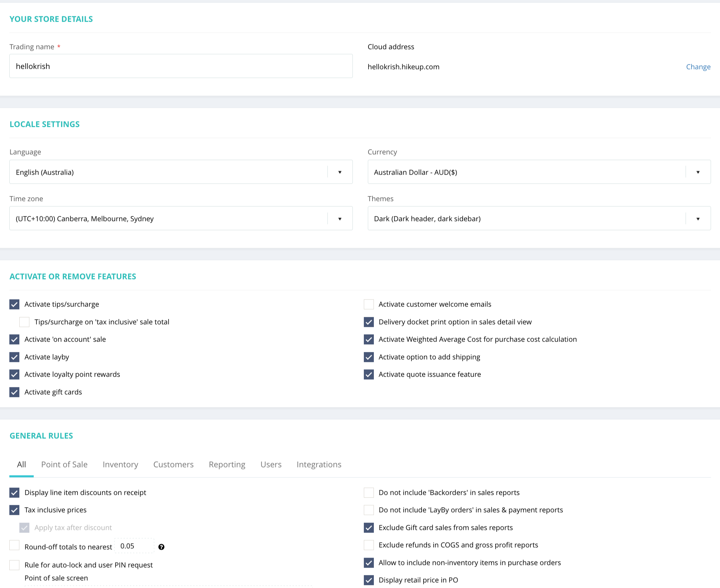Switch to the Reporting tab
720x588 pixels.
pyautogui.click(x=227, y=464)
